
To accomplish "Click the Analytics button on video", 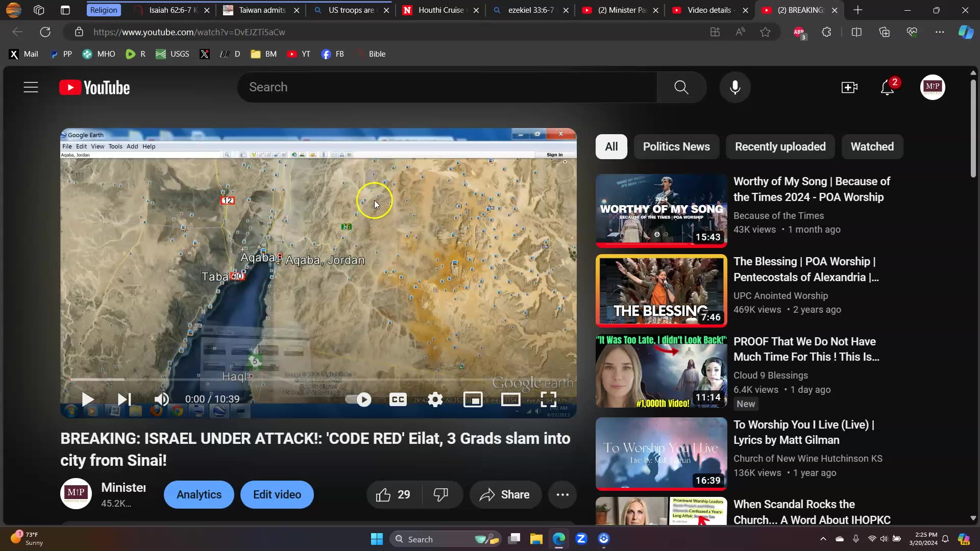I will 199,494.
